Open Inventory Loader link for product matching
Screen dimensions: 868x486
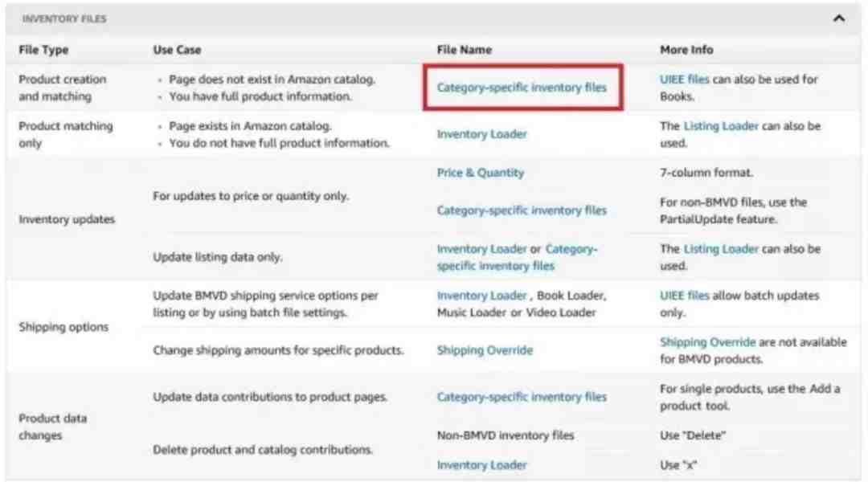point(481,134)
